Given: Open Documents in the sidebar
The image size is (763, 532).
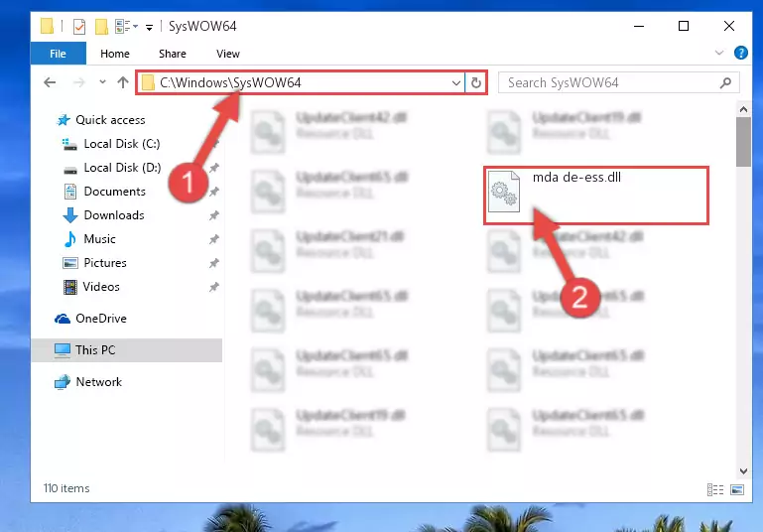Looking at the screenshot, I should point(114,192).
